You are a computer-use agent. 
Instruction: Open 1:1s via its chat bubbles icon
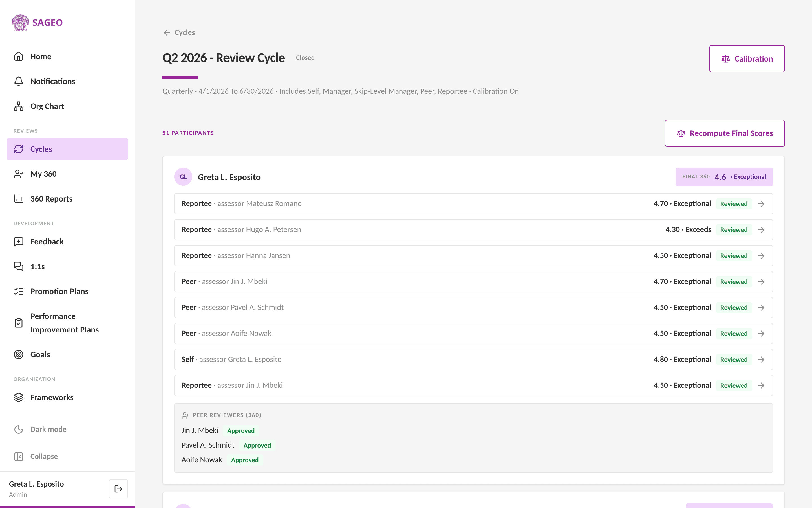(18, 266)
